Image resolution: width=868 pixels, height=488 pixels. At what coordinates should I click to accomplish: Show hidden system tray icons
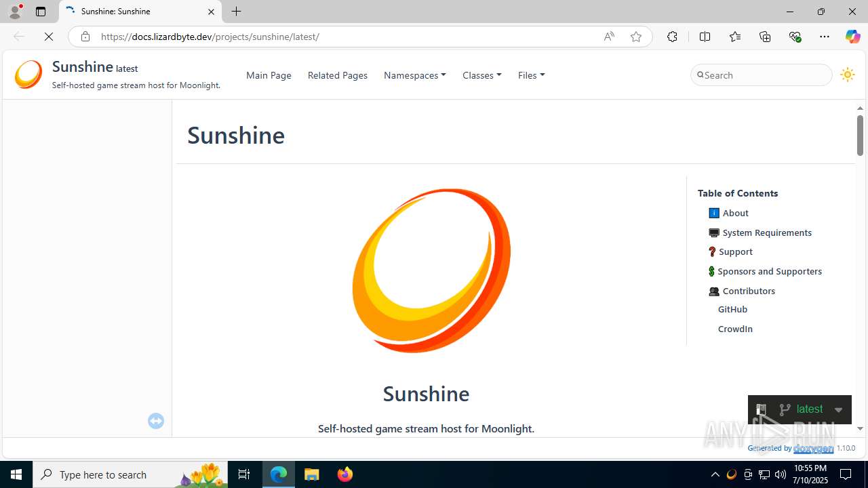[x=715, y=474]
